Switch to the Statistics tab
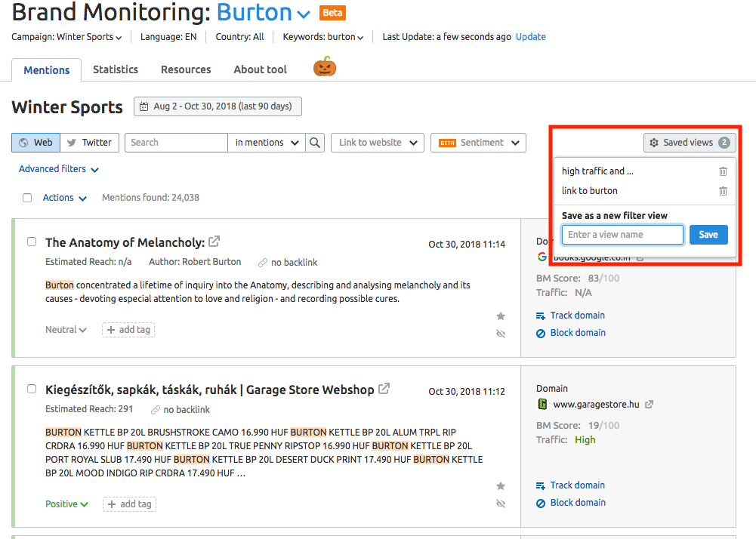 click(116, 69)
